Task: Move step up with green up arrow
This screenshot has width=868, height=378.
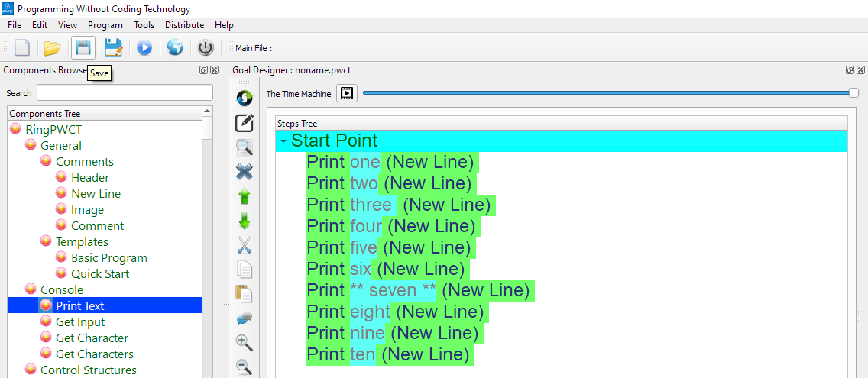Action: 245,196
